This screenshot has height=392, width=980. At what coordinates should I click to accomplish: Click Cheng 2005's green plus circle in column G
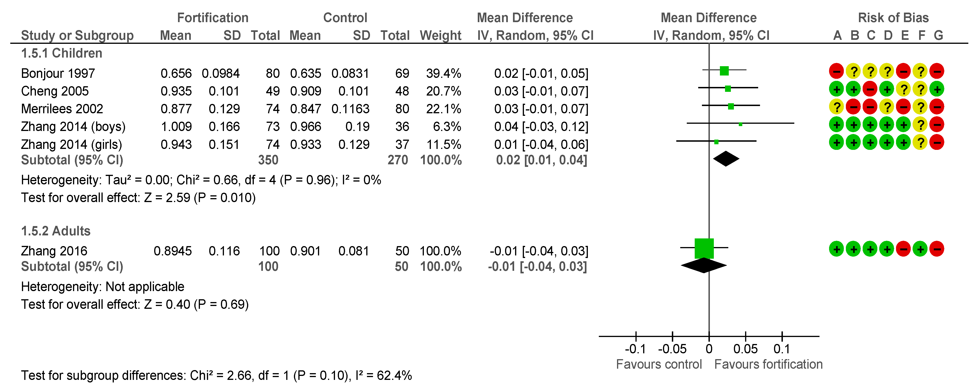click(937, 89)
